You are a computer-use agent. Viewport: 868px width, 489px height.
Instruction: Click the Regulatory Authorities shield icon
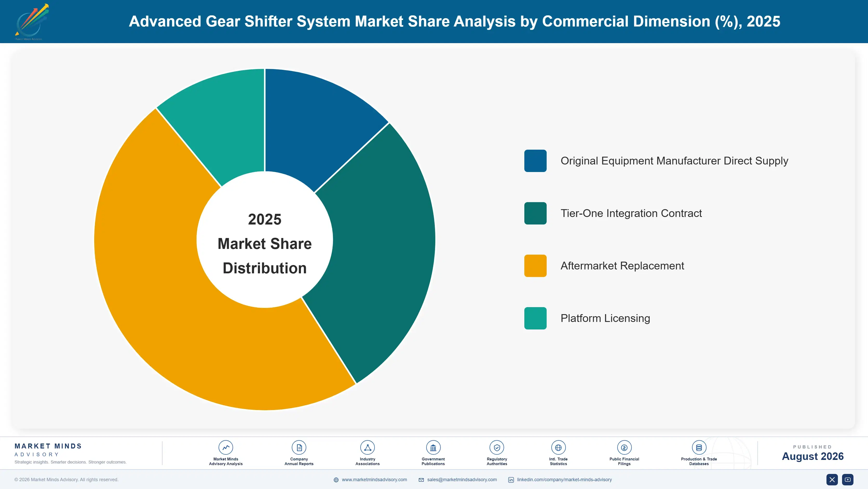click(497, 447)
